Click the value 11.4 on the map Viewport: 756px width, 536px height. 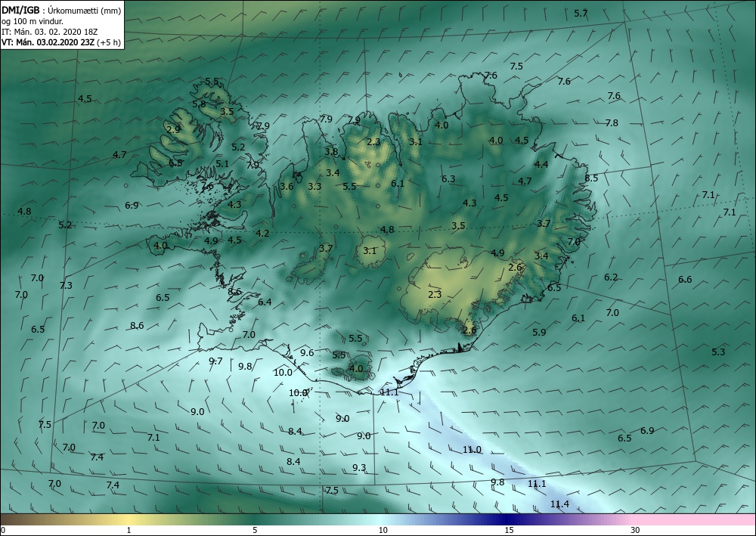tap(559, 504)
